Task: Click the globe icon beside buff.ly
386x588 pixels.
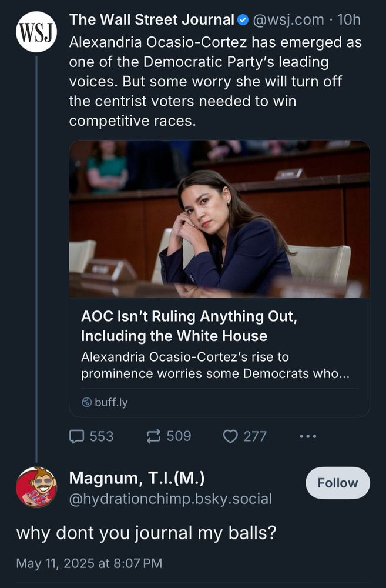Action: coord(87,403)
